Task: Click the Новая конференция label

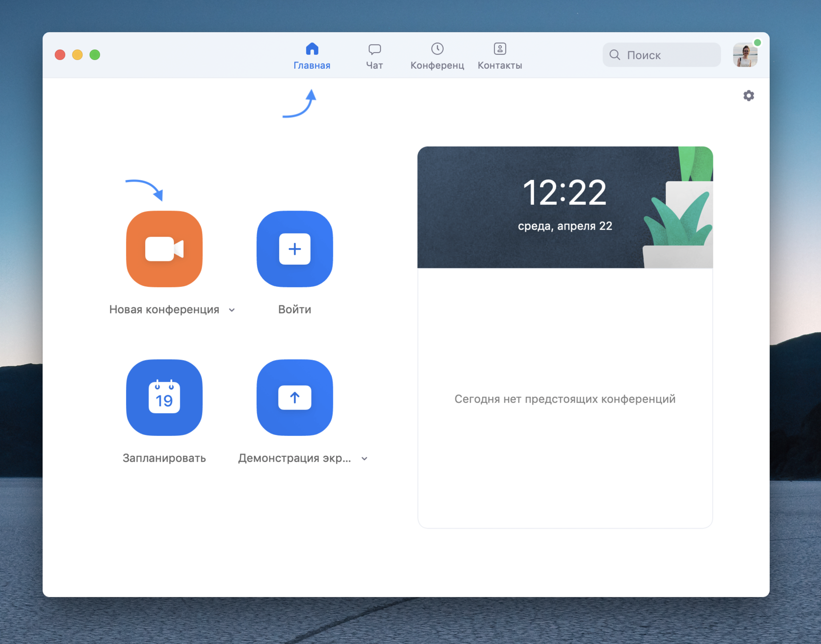Action: point(164,309)
